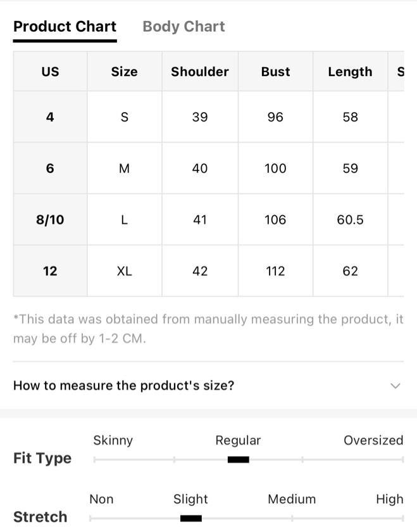Click the US column header

click(x=50, y=72)
